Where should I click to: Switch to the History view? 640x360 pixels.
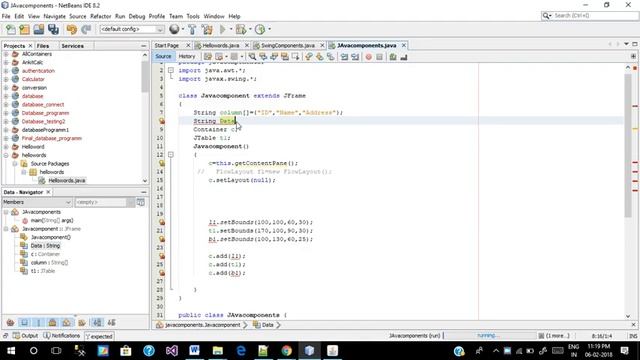[187, 56]
